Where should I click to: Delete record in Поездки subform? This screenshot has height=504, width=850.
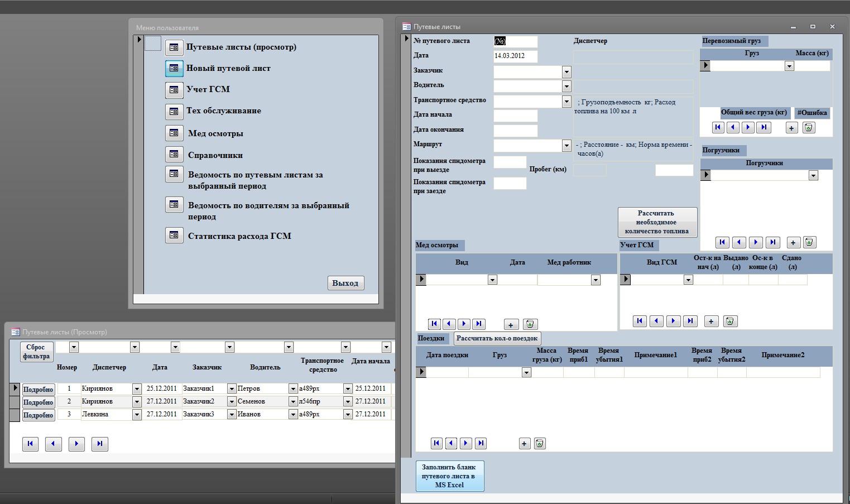(540, 444)
